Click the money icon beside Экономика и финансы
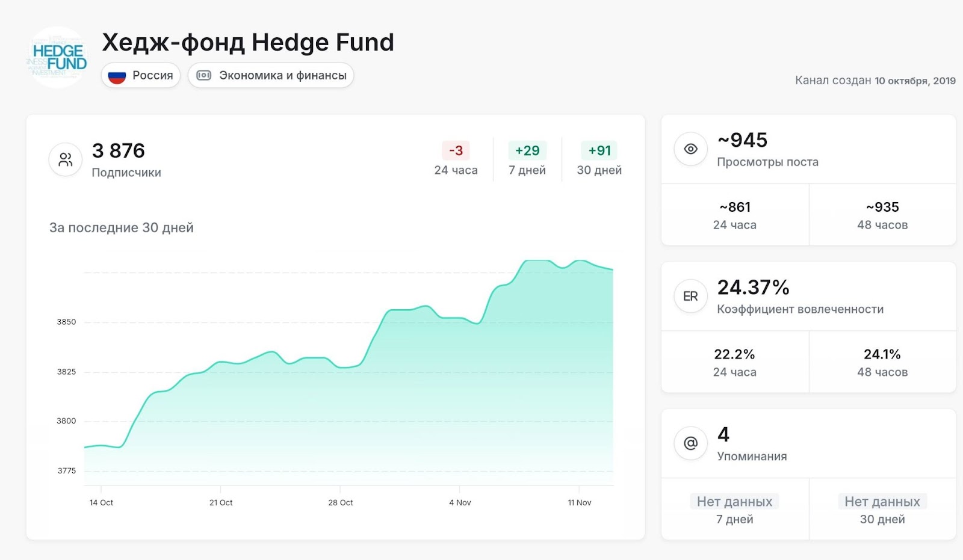963x560 pixels. point(204,76)
